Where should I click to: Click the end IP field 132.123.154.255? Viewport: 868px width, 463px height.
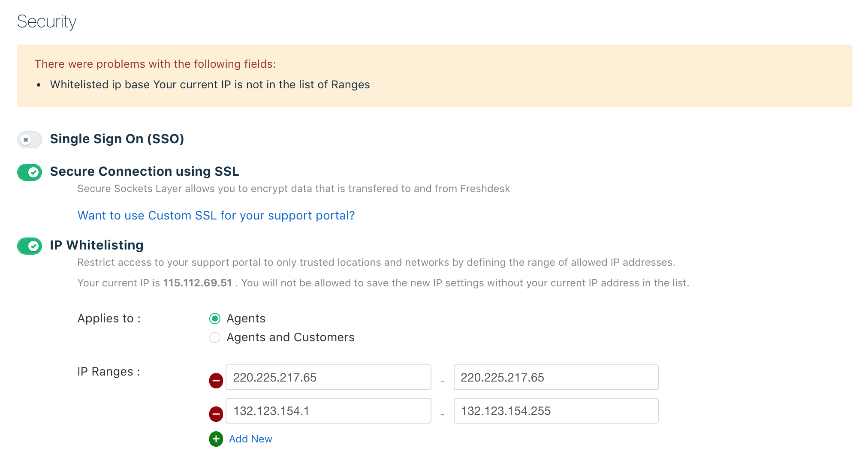coord(556,411)
